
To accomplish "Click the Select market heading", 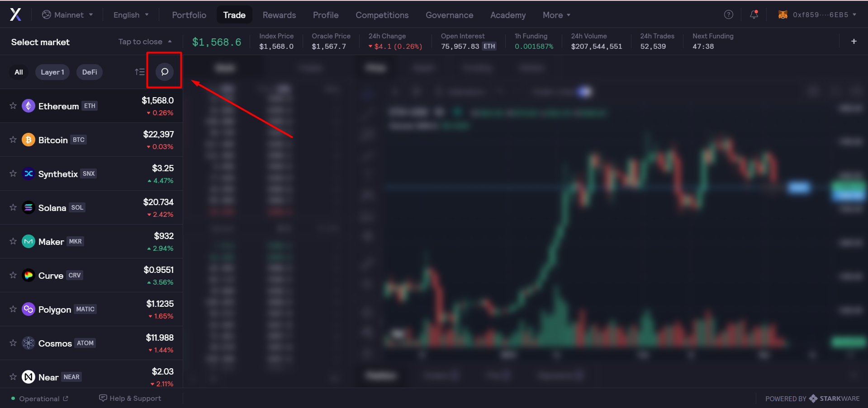I will [40, 42].
